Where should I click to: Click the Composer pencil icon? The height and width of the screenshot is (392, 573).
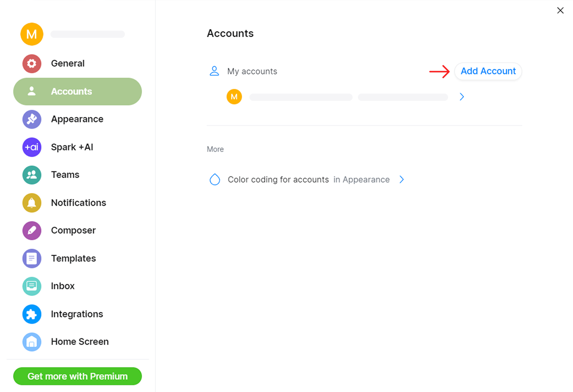[32, 231]
